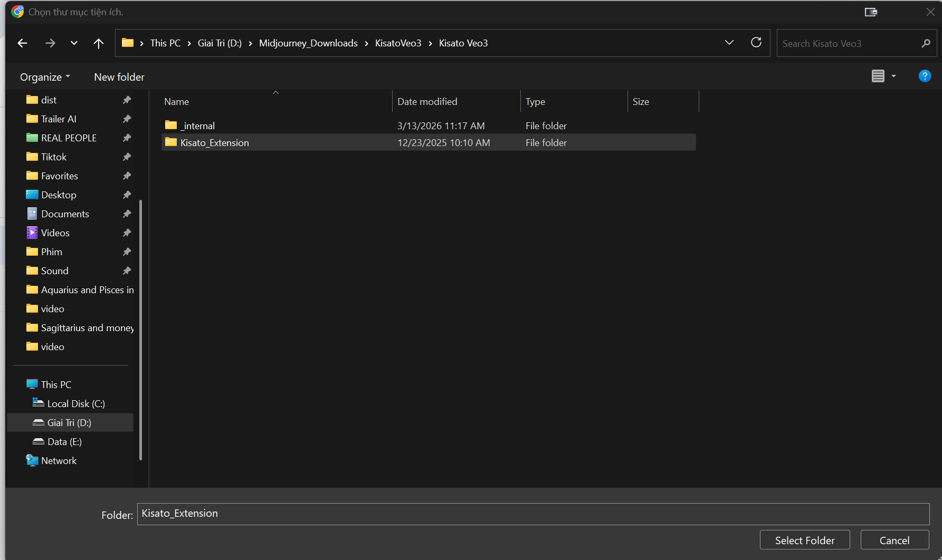Open Desktop in sidebar
This screenshot has width=942, height=560.
click(x=59, y=195)
